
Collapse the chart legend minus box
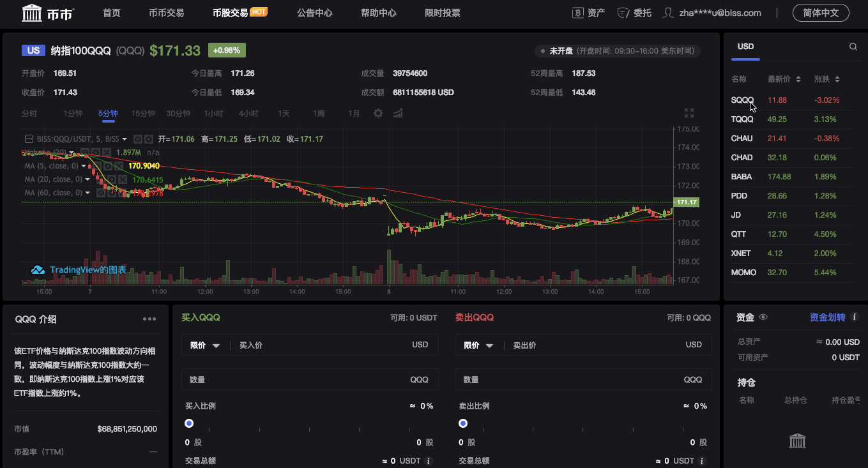[29, 139]
